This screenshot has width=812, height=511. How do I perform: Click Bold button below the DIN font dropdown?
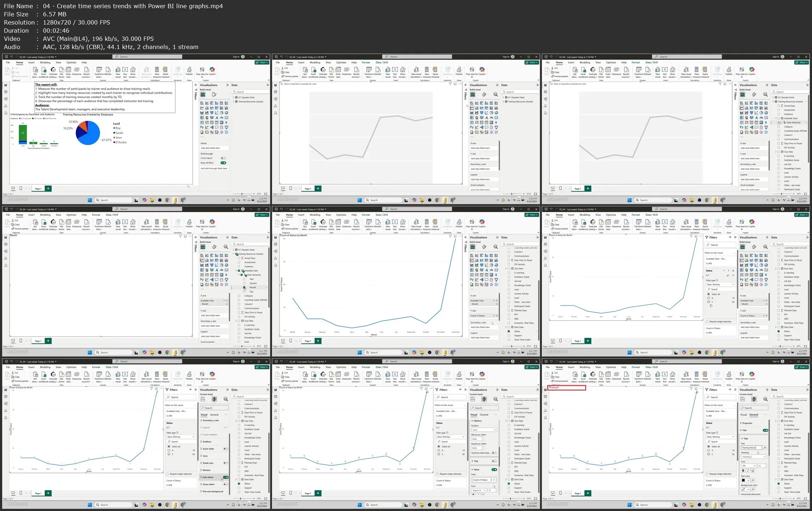[743, 471]
